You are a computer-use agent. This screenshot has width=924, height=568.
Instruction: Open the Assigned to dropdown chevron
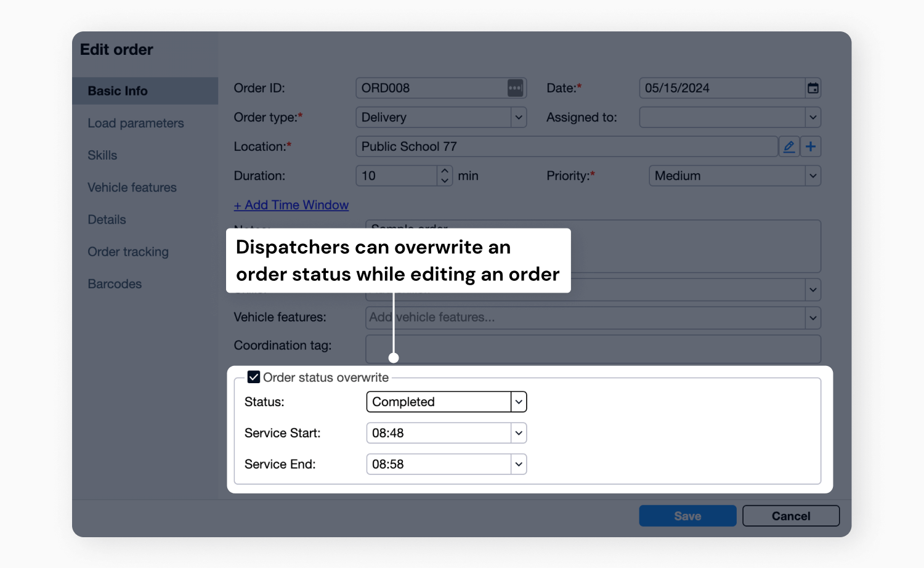813,117
